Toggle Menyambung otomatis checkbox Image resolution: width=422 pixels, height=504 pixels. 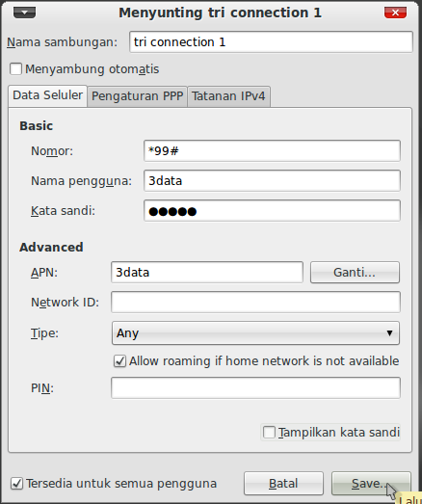pyautogui.click(x=15, y=69)
